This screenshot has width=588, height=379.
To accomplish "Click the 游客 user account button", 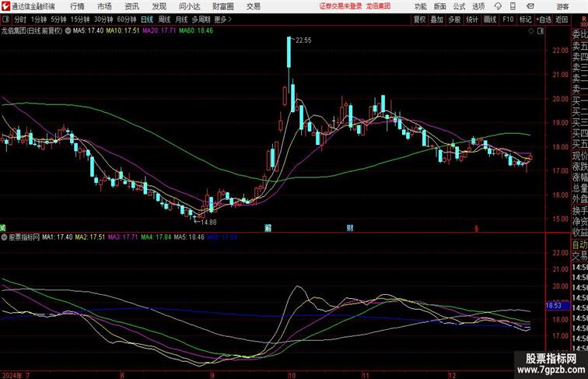I will tap(562, 6).
